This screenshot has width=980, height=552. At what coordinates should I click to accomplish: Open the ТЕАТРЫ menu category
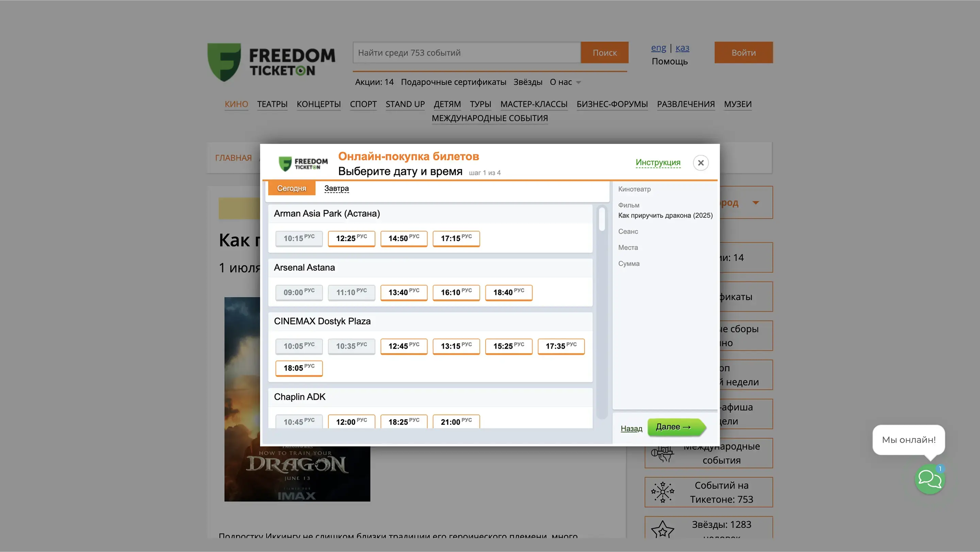click(272, 104)
